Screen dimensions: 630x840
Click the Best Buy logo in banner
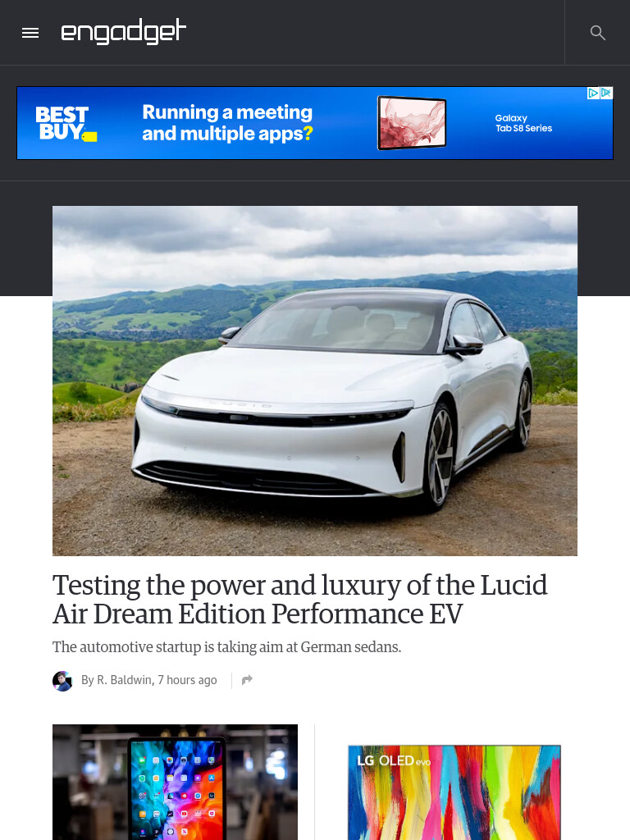66,123
